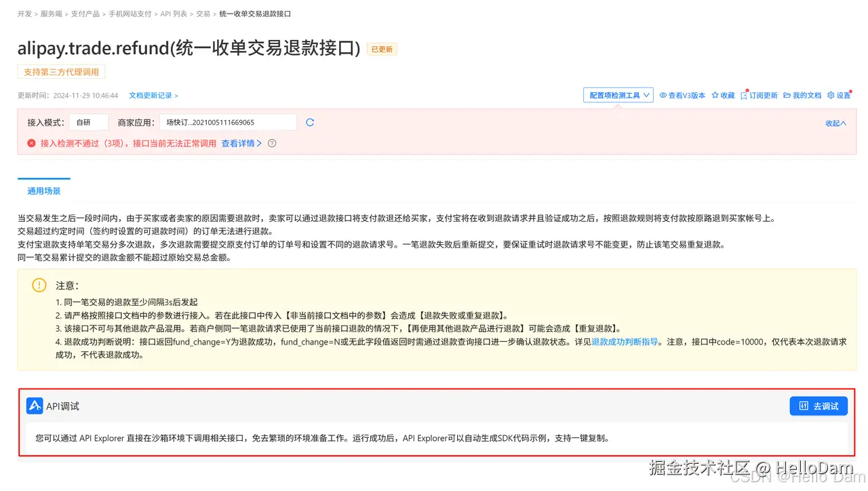Click the 支持第三方代理调用 tag

61,71
